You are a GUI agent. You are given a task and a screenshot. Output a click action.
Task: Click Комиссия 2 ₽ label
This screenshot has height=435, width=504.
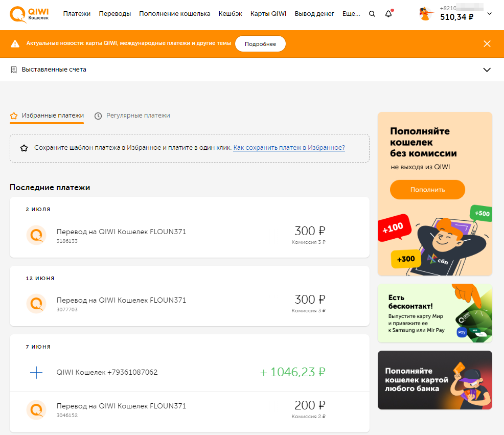(x=309, y=417)
